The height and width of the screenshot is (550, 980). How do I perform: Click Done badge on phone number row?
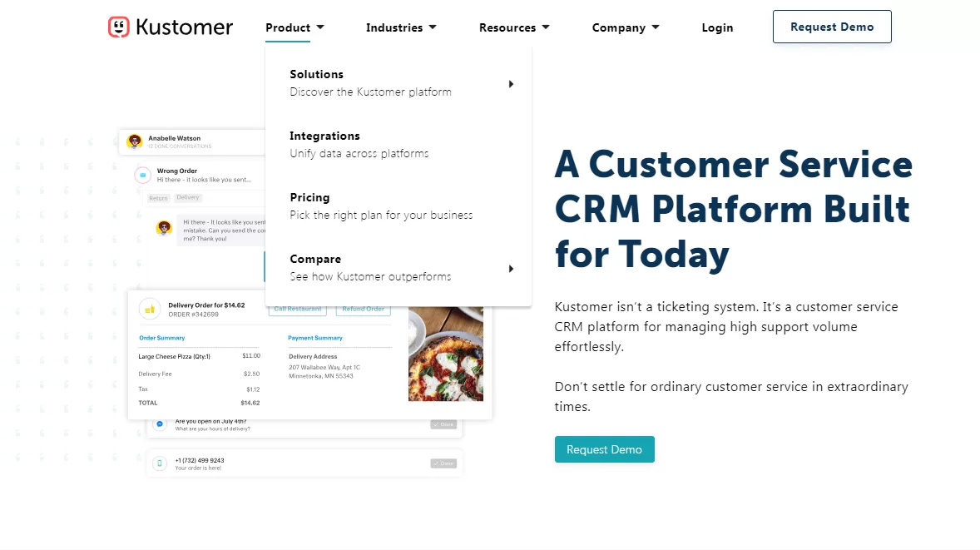coord(443,463)
